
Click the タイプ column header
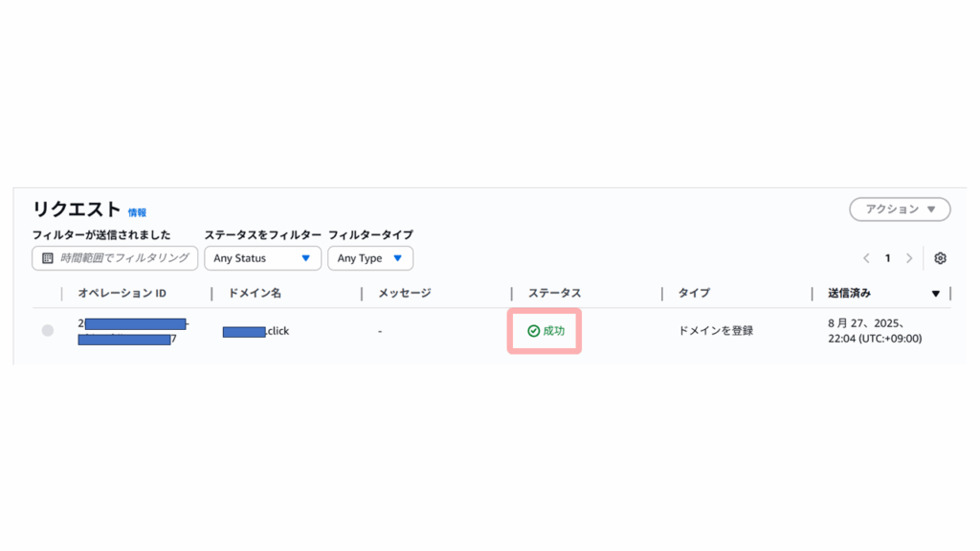[x=694, y=293]
